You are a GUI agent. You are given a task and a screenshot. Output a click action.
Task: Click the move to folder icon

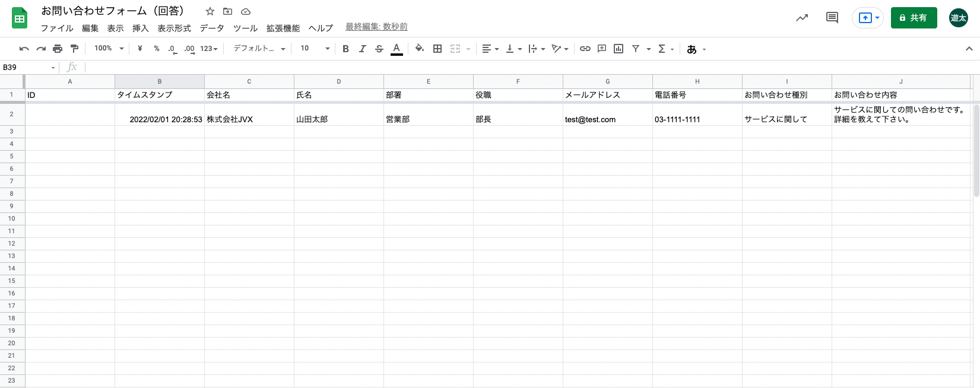tap(227, 11)
